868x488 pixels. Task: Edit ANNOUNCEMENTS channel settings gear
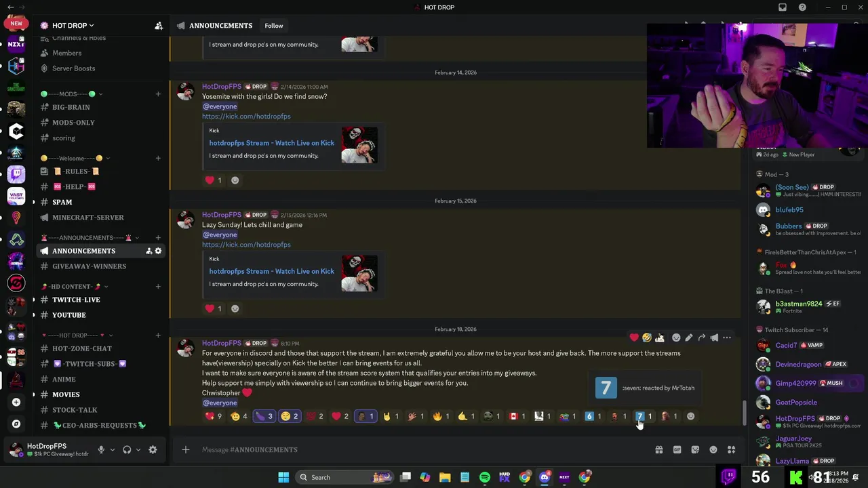coord(159,251)
